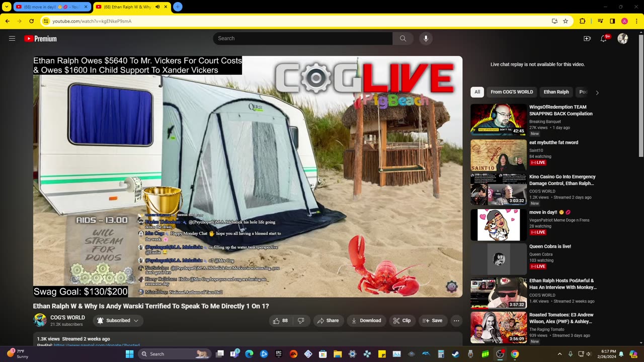
Task: Open Roasted Tomatoes E3 video title
Action: (x=561, y=318)
